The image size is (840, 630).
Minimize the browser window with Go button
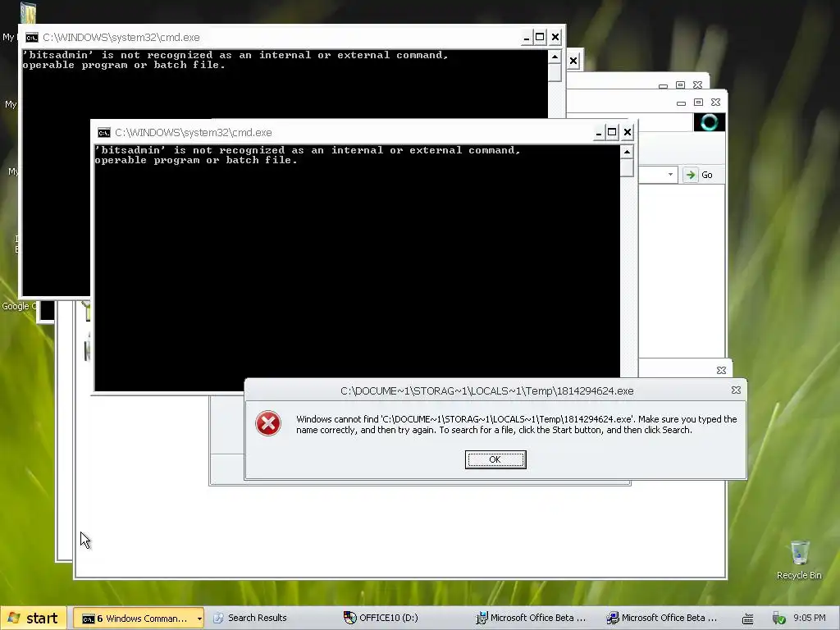(681, 103)
